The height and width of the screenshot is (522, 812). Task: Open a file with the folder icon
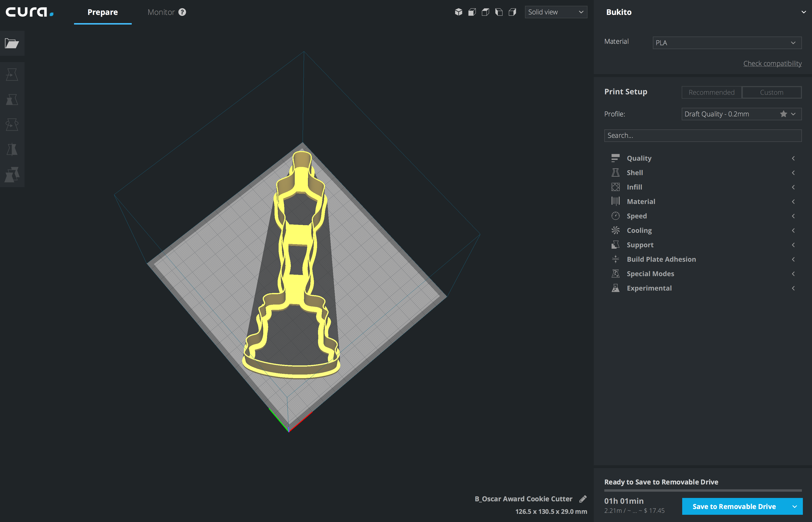(x=12, y=43)
